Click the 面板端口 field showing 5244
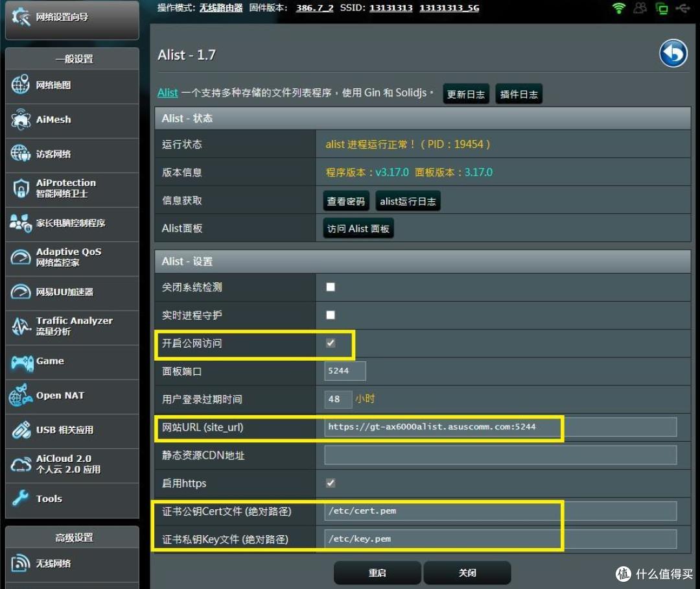700x589 pixels. tap(345, 371)
